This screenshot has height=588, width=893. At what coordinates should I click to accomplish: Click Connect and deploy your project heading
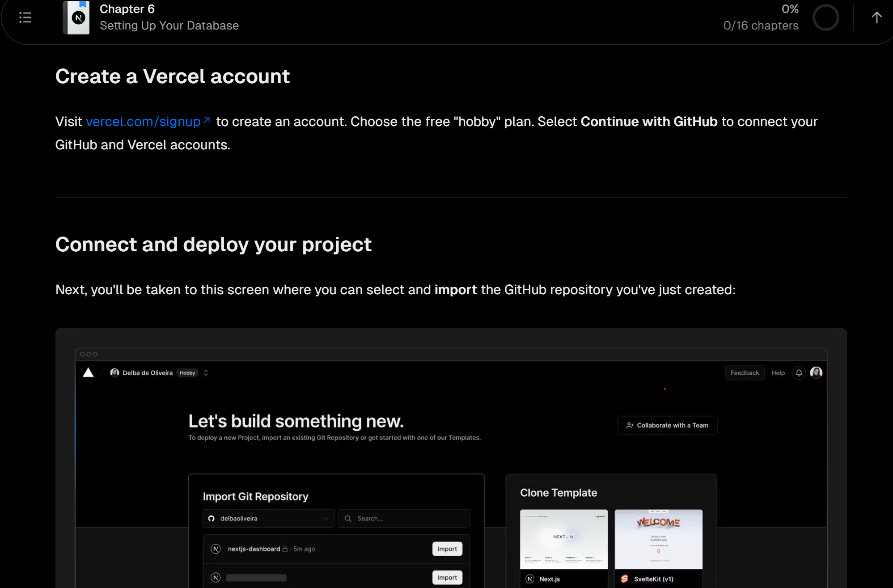213,245
